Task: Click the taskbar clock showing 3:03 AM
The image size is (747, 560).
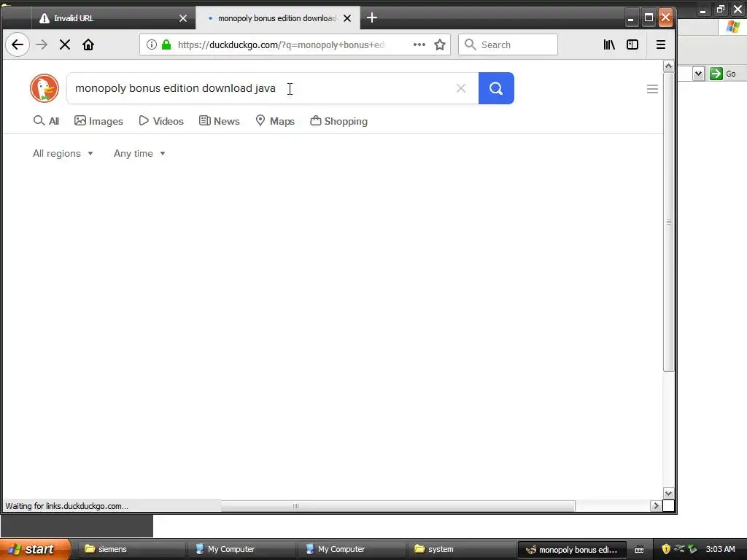Action: pos(720,549)
